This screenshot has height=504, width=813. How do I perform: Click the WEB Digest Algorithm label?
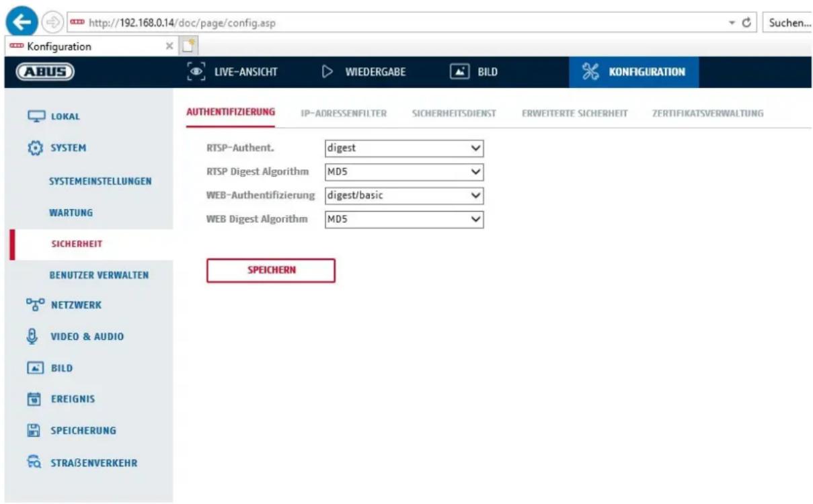[257, 219]
